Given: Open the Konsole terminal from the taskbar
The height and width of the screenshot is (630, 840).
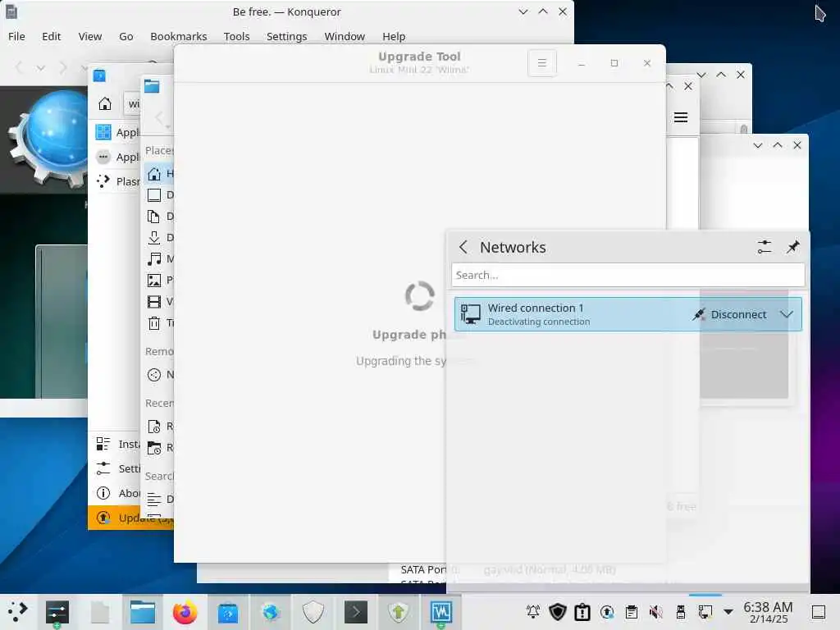Looking at the screenshot, I should pyautogui.click(x=356, y=612).
